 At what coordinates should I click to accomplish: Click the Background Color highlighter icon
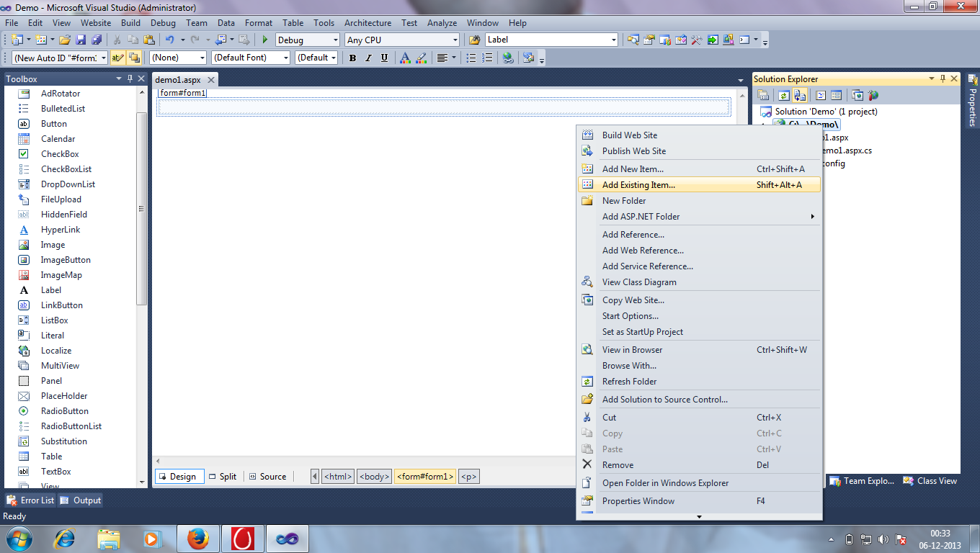(x=422, y=58)
